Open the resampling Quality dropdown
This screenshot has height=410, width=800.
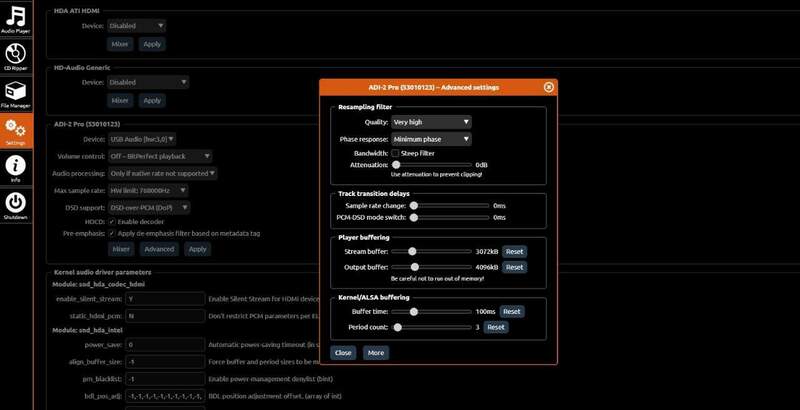(x=431, y=122)
